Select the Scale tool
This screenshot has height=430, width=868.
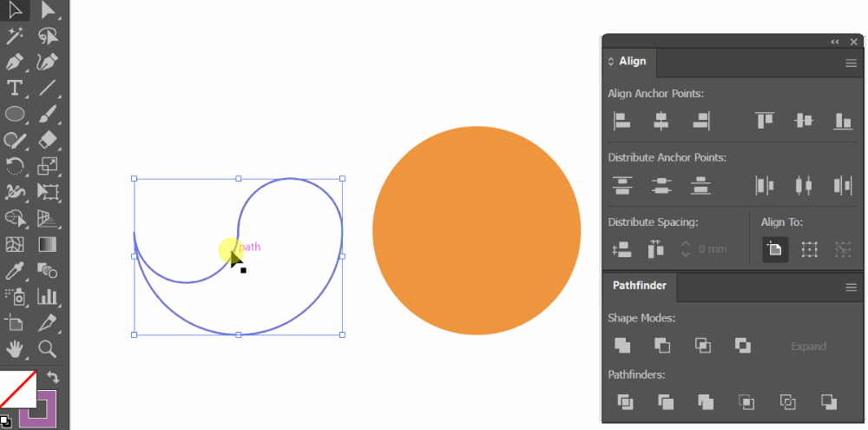[x=48, y=166]
